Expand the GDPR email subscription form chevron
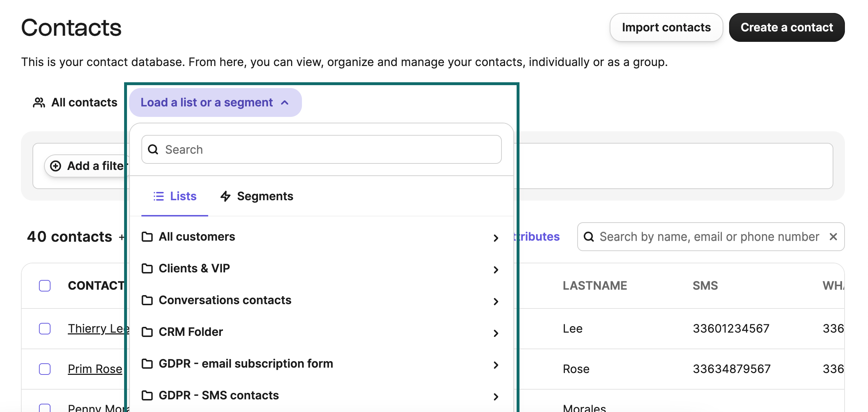 496,365
